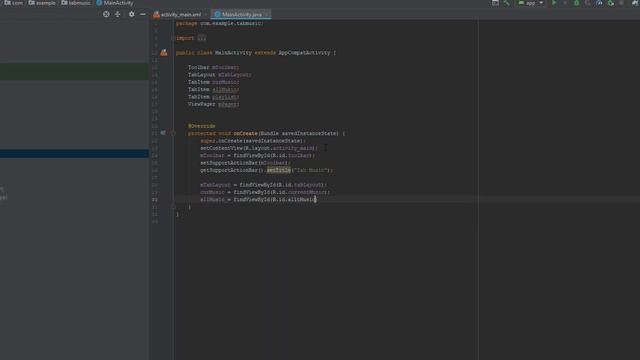Click the setSupportActionBar(mToolbar) line
This screenshot has width=640, height=360.
click(245, 163)
